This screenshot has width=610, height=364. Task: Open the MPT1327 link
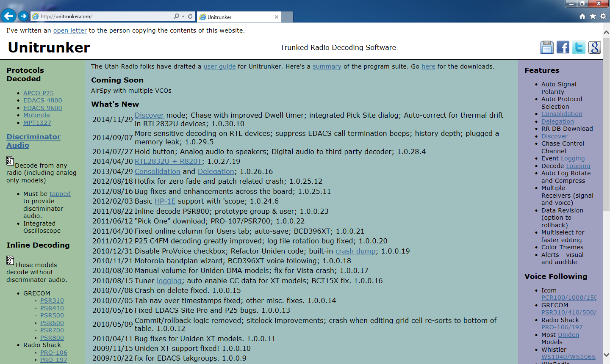coord(37,123)
